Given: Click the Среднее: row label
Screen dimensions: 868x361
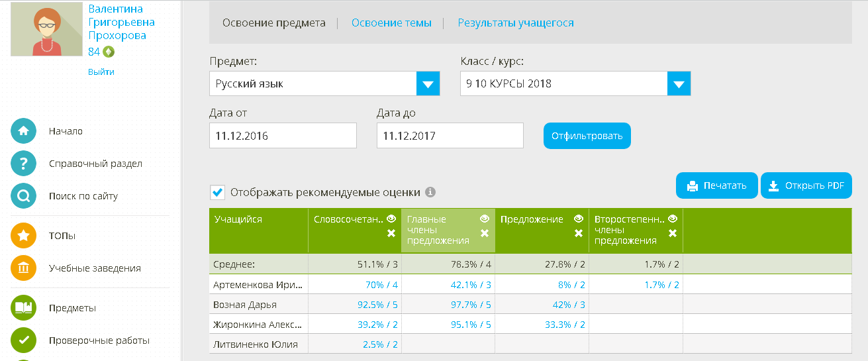Looking at the screenshot, I should pos(233,264).
